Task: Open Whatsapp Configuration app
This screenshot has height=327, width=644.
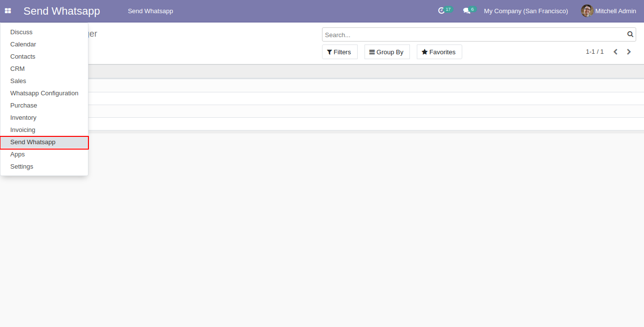Action: [x=44, y=93]
